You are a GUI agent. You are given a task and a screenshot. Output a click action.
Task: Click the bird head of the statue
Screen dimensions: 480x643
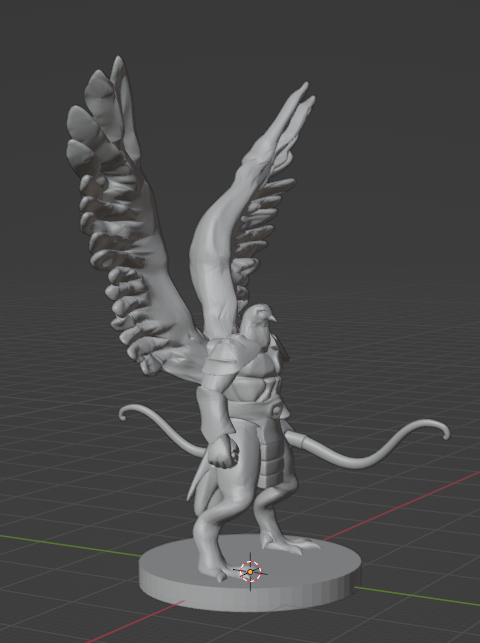pos(259,318)
